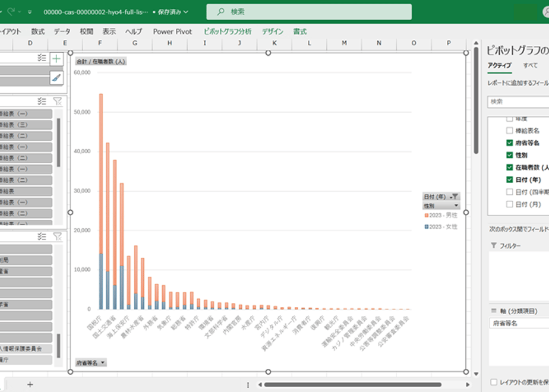Click the 農林水産省 axis category label

[132, 328]
